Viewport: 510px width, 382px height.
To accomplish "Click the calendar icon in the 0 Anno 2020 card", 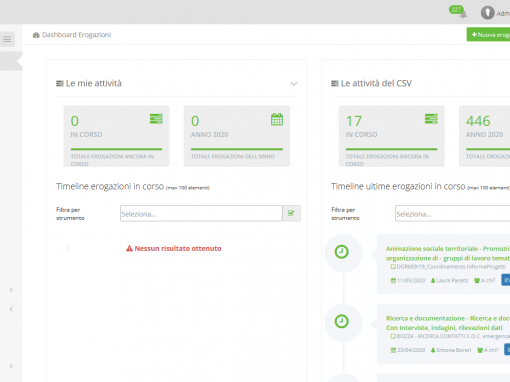I will point(277,119).
